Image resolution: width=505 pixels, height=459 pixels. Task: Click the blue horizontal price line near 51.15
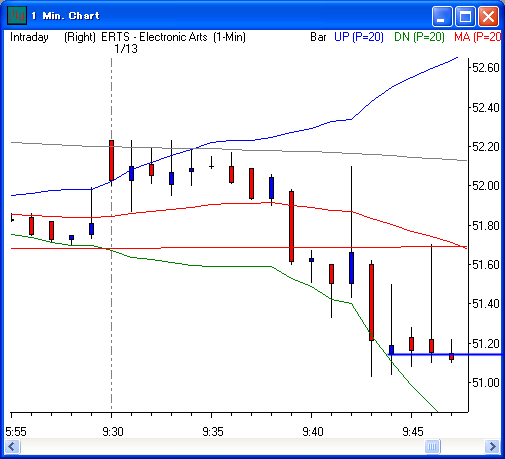click(x=445, y=354)
